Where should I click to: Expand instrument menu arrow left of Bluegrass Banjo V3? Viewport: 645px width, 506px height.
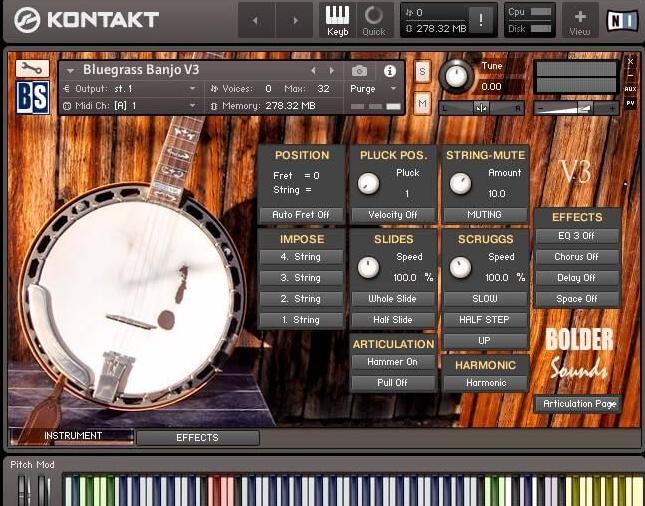tap(70, 71)
